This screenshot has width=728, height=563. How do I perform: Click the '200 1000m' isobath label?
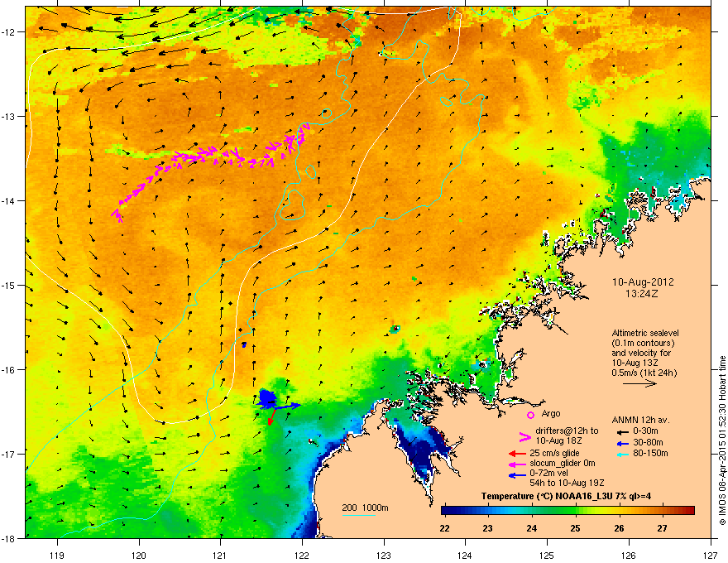pyautogui.click(x=365, y=508)
